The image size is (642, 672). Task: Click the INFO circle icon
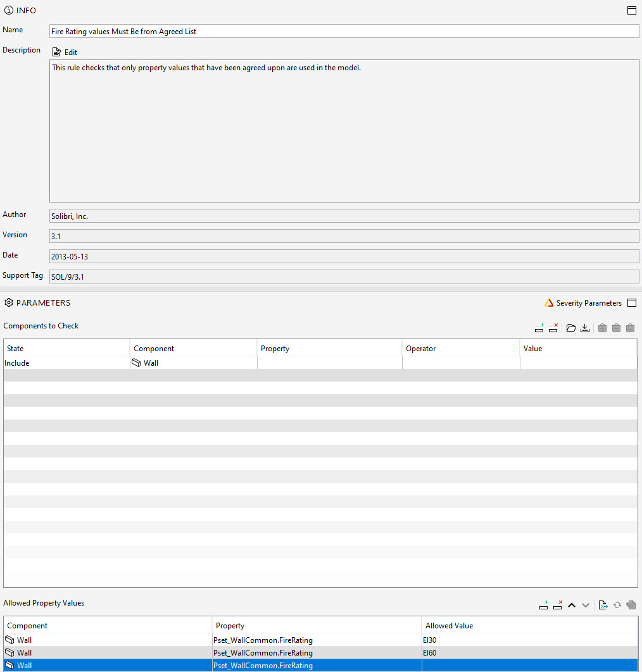point(9,10)
